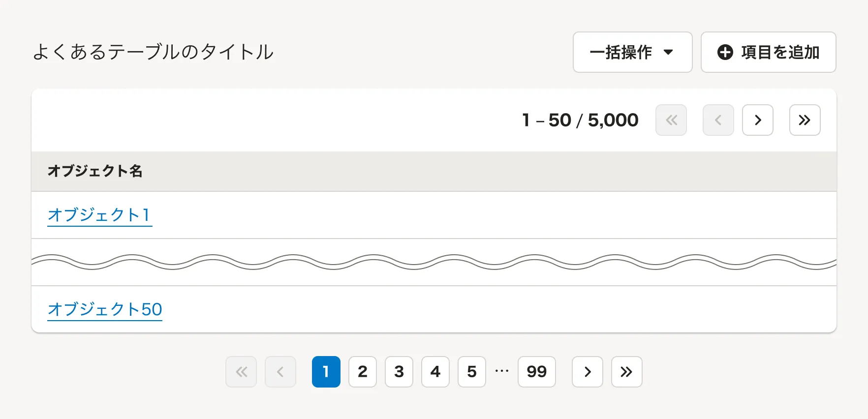Viewport: 868px width, 419px height.
Task: Go to previous page in table header pager
Action: coord(718,120)
